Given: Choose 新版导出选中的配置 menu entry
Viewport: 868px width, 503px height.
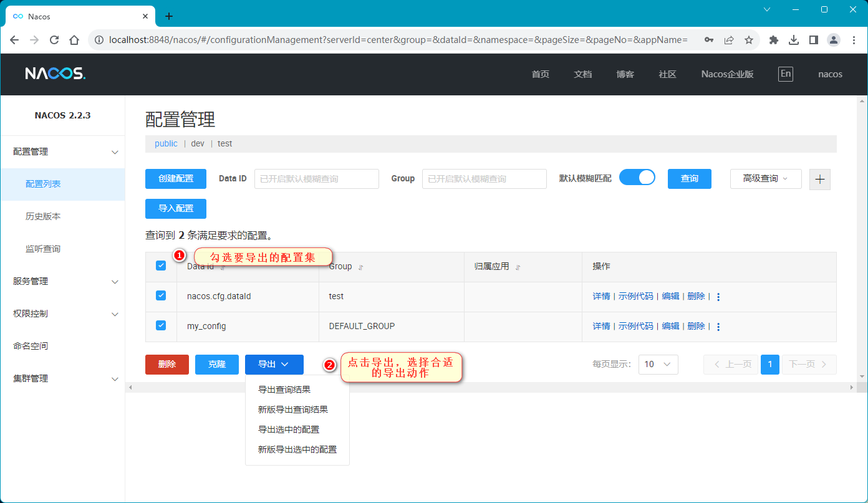Looking at the screenshot, I should click(297, 449).
